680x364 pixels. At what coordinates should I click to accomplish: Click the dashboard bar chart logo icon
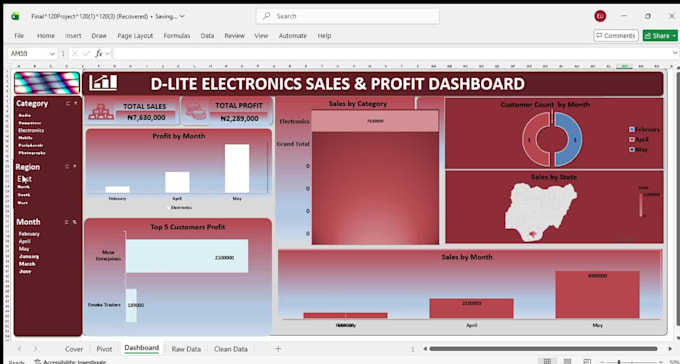point(103,83)
